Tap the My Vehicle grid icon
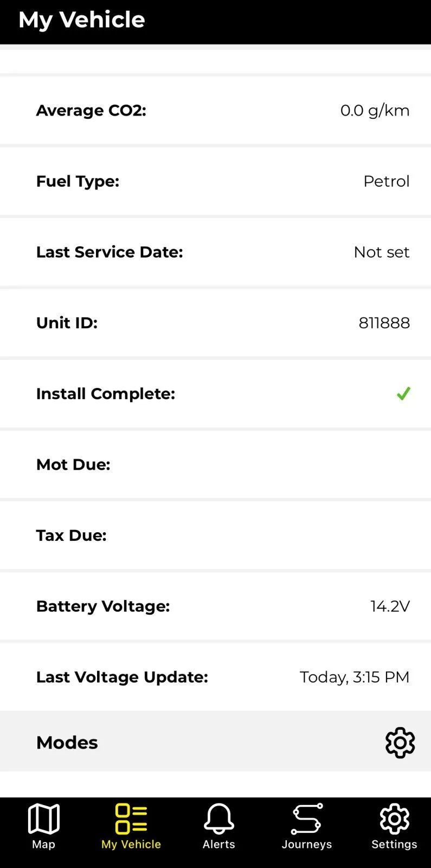This screenshot has height=868, width=431. [131, 819]
